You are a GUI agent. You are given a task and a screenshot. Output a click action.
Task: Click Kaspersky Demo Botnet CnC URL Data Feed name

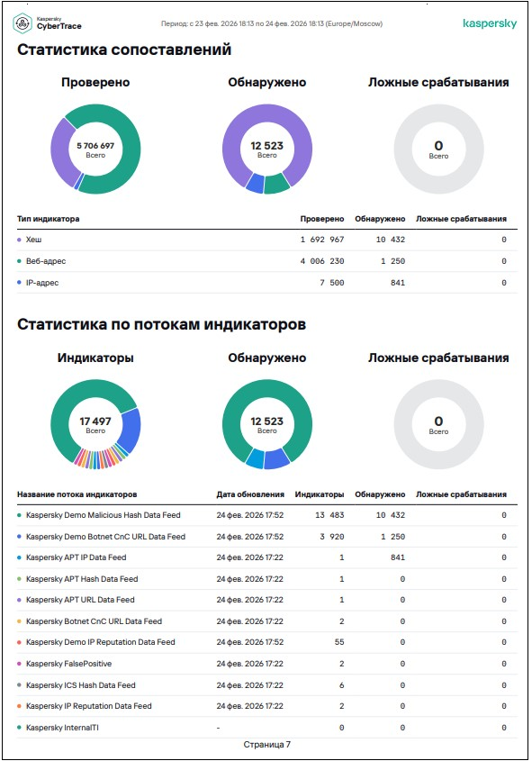click(105, 537)
